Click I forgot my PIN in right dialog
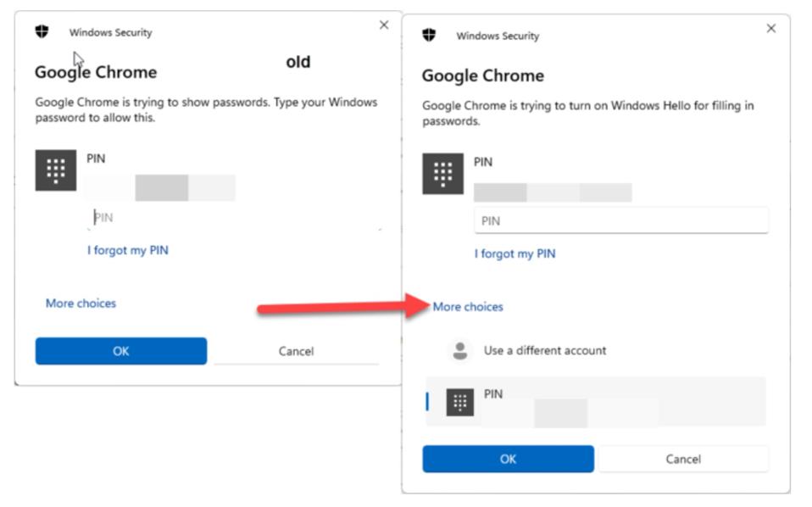Viewport: 812px width, 507px height. click(514, 253)
